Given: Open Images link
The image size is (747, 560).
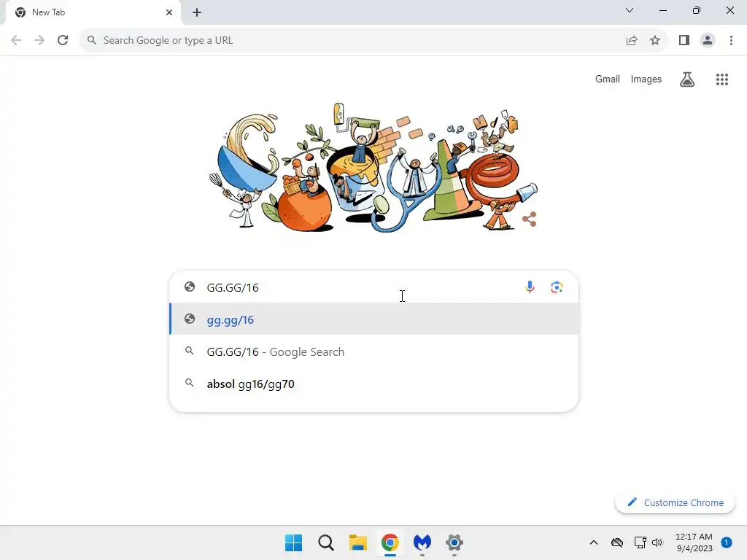Looking at the screenshot, I should (x=646, y=79).
